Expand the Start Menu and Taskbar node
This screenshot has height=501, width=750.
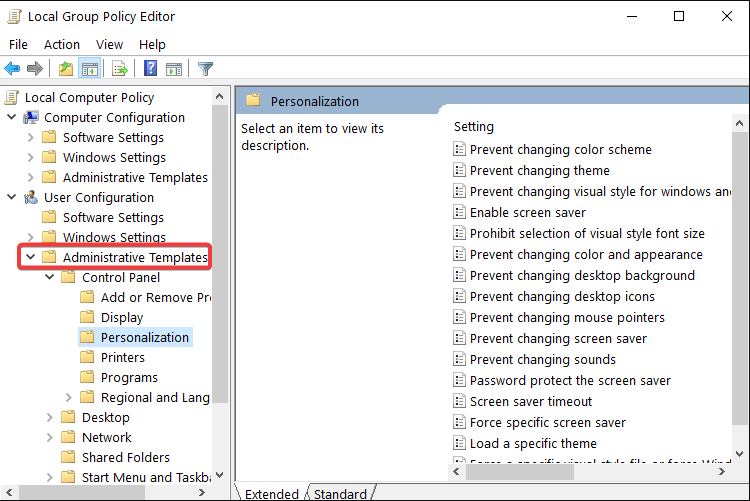click(50, 477)
